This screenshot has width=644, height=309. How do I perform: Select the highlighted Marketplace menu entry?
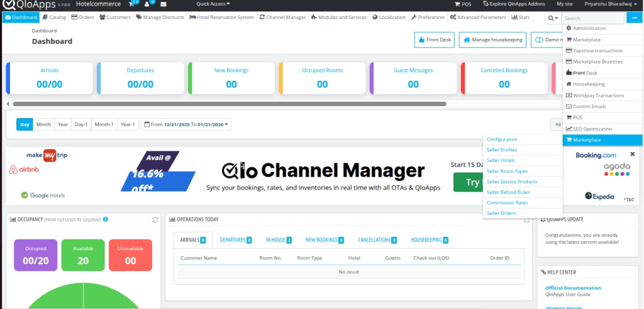click(x=602, y=140)
